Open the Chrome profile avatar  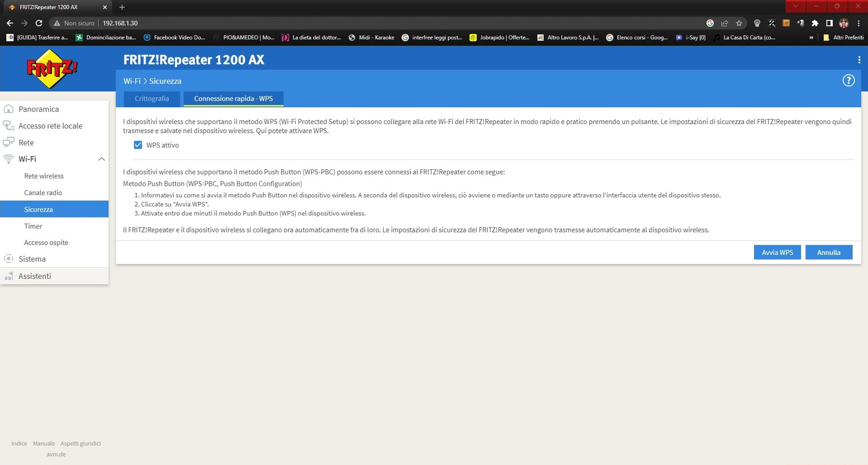[x=844, y=23]
